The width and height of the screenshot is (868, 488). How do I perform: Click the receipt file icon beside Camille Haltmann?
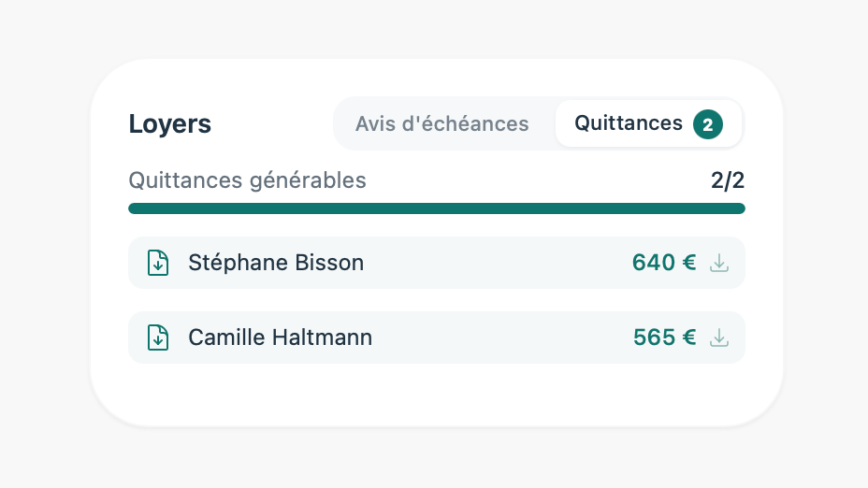(x=158, y=337)
